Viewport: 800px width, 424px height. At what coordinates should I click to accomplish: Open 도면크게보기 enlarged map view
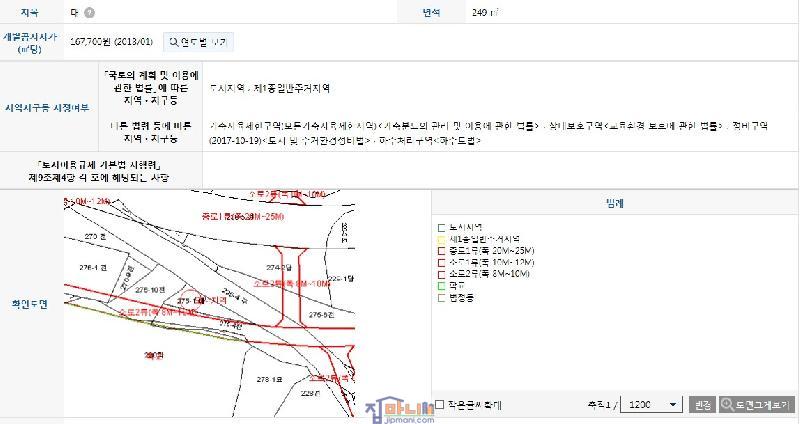click(x=757, y=405)
